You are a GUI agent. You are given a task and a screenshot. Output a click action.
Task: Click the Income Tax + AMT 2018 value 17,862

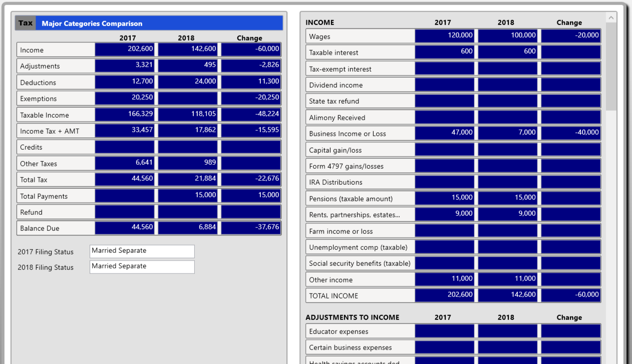pos(188,131)
